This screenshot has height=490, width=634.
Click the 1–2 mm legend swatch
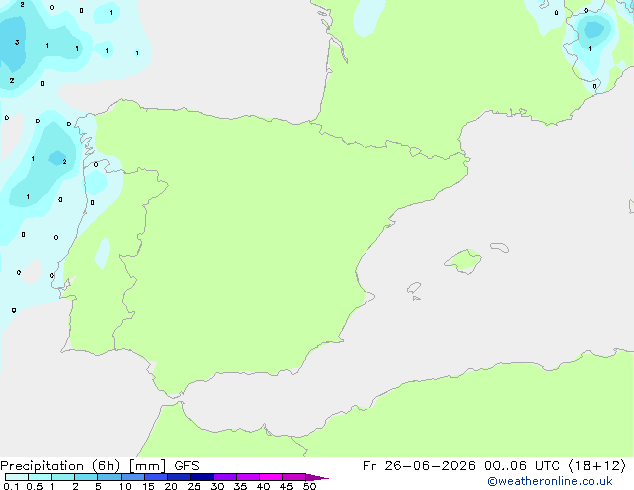63,477
